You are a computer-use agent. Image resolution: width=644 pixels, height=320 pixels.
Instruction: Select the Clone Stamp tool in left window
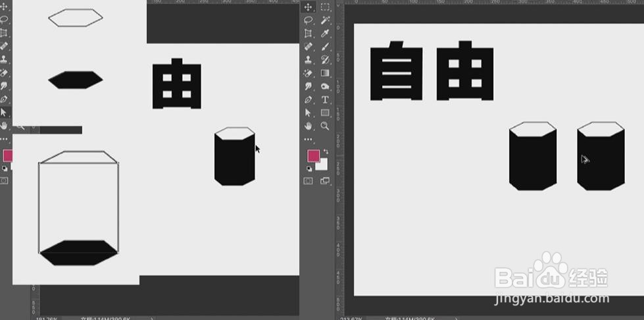4,59
